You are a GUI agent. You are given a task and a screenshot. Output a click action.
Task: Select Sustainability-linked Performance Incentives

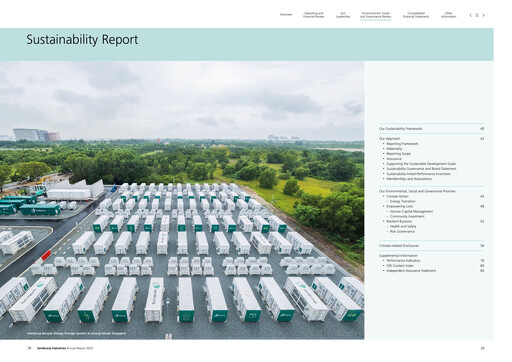[x=418, y=174]
